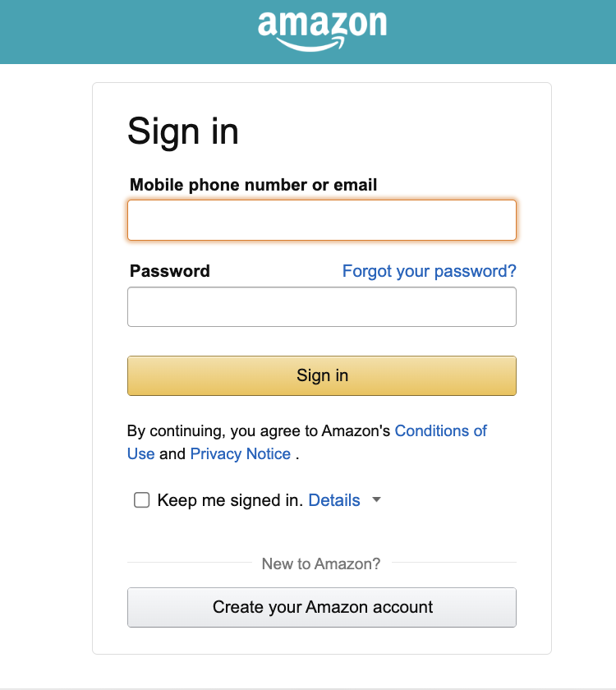View the Privacy Notice link
Screen dimensions: 616x690
240,453
